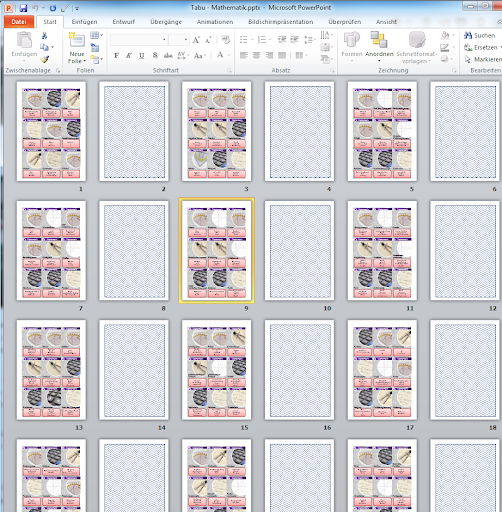
Task: Open the Schriftart dialog launcher
Action: pos(229,71)
